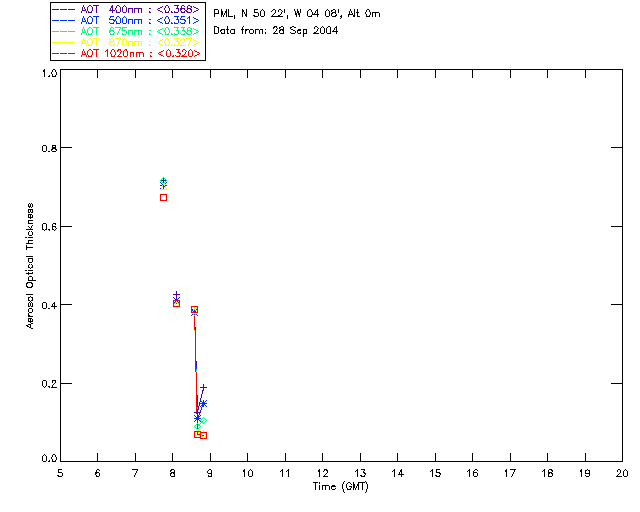This screenshot has height=512, width=640.
Task: Click the 1.0 y-axis tick label
Action: pyautogui.click(x=49, y=73)
